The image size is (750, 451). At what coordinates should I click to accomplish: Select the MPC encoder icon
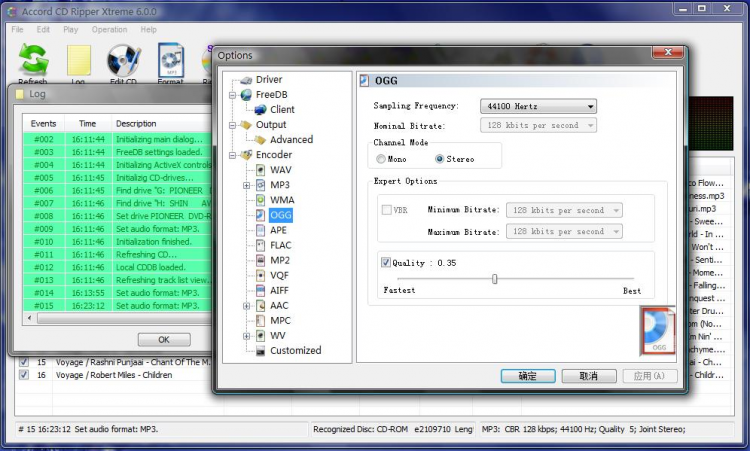pyautogui.click(x=261, y=320)
